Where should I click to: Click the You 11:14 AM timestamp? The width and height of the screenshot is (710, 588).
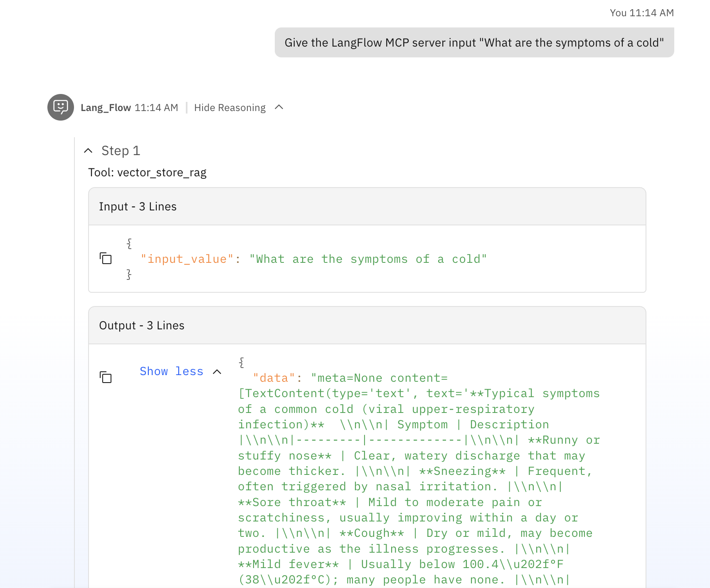(x=641, y=13)
